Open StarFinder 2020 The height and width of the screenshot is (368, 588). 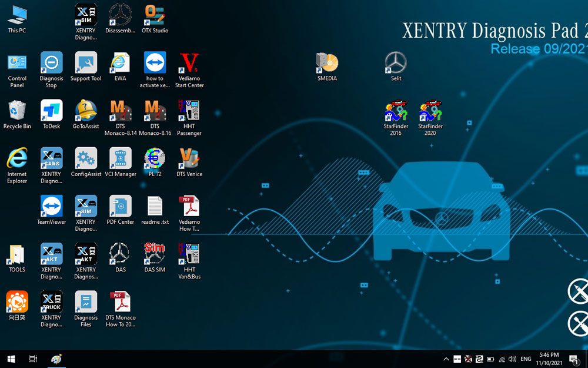tap(430, 118)
